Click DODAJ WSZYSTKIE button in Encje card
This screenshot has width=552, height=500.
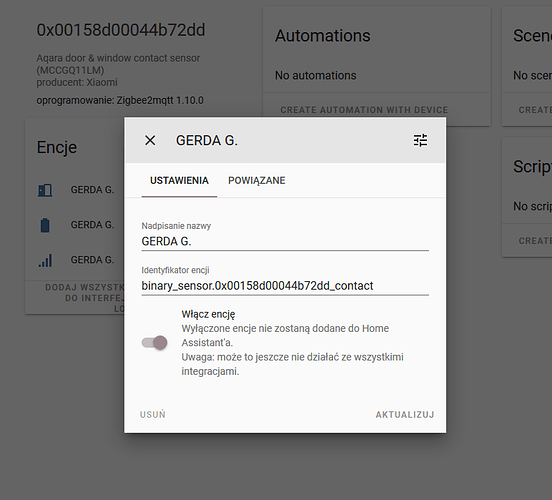point(84,298)
